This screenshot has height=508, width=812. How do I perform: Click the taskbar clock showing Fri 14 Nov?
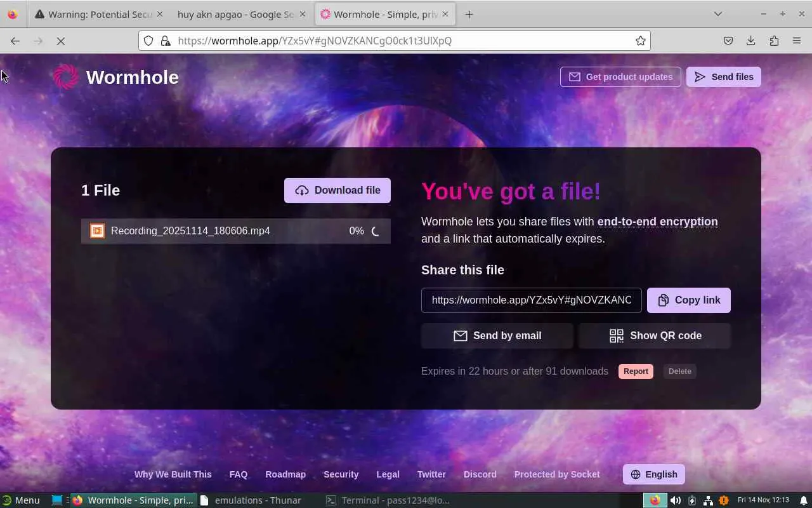pyautogui.click(x=763, y=500)
